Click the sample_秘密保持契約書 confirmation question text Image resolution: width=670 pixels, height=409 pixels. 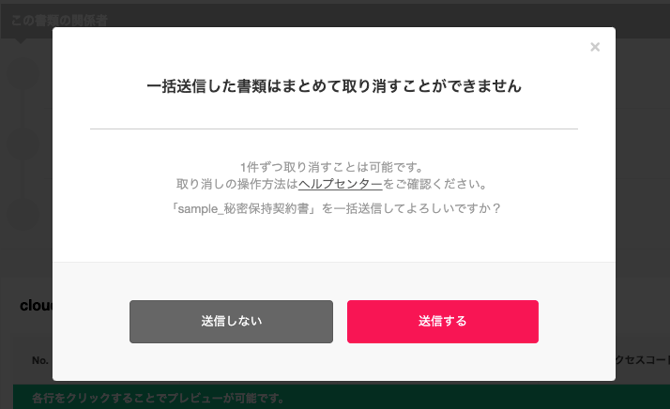[334, 209]
